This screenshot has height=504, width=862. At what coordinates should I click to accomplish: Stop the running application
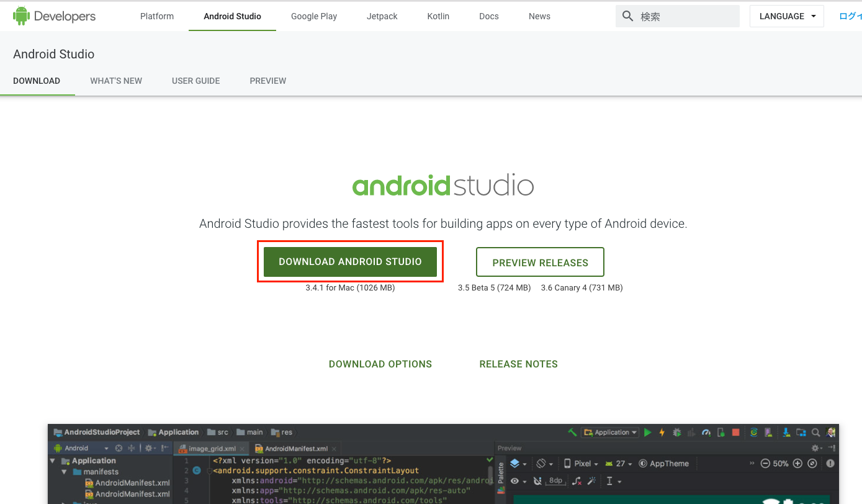[737, 432]
